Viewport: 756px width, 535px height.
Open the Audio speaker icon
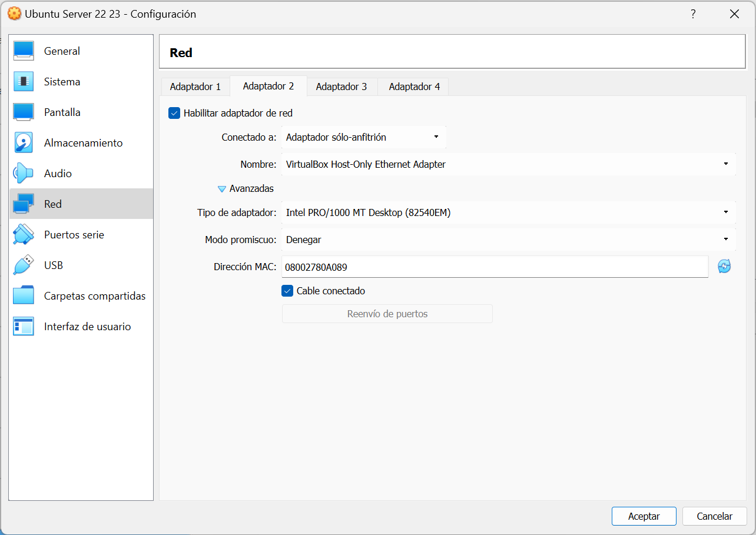24,174
